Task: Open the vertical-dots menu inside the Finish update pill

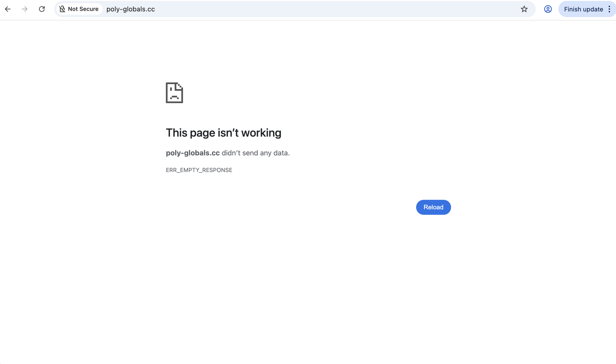Action: pyautogui.click(x=609, y=9)
